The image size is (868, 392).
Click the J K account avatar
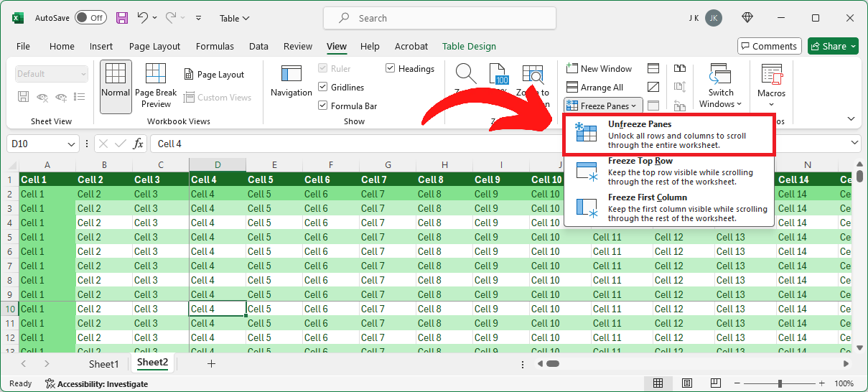[x=713, y=18]
